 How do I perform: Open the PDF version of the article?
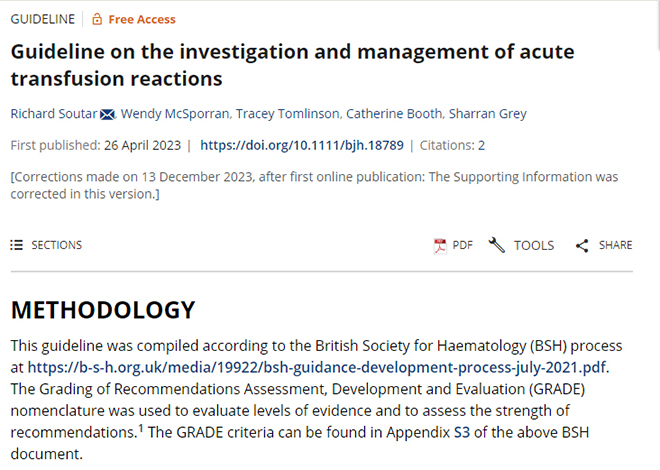point(463,245)
